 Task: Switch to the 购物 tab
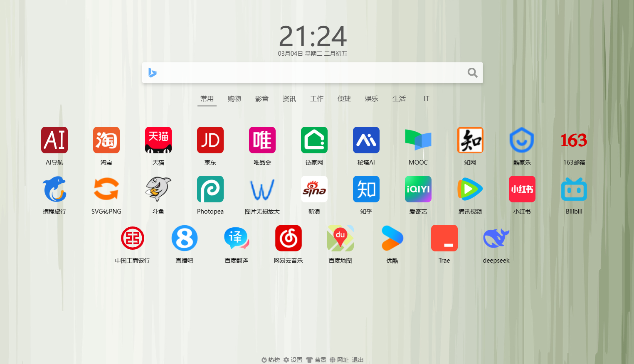[x=234, y=99]
